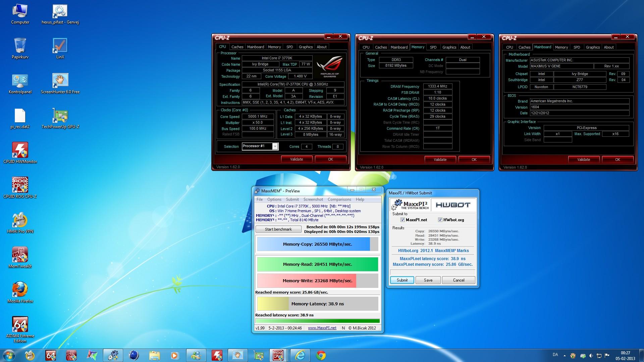Open AIDA64 from the taskbar
The width and height of the screenshot is (644, 362).
(x=51, y=355)
